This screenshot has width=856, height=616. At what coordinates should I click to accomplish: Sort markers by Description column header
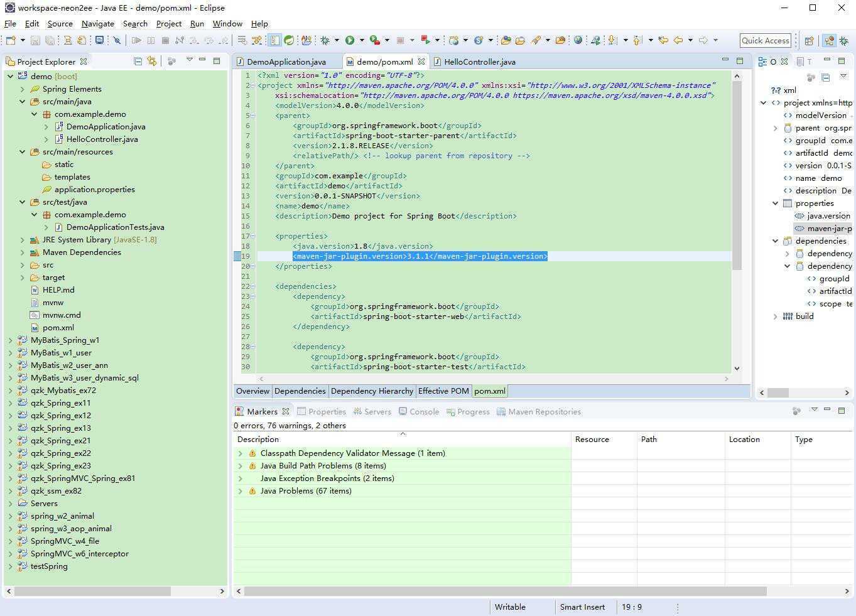(x=402, y=439)
